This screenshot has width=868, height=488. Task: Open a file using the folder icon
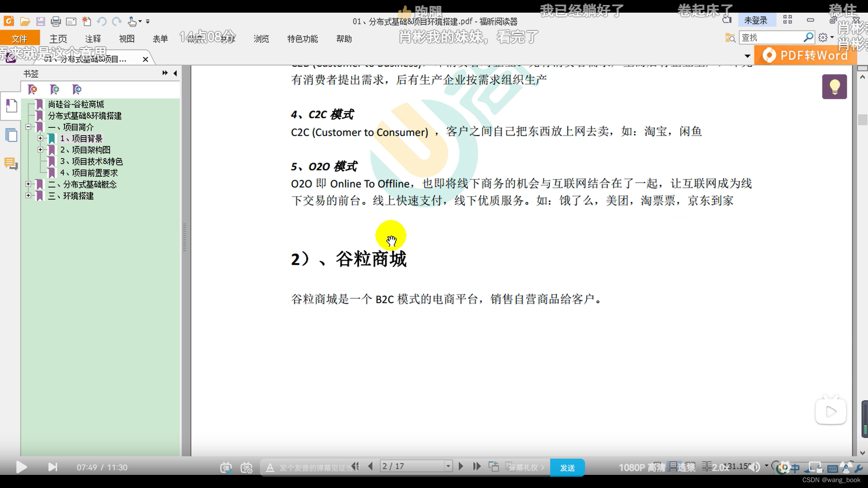coord(25,21)
